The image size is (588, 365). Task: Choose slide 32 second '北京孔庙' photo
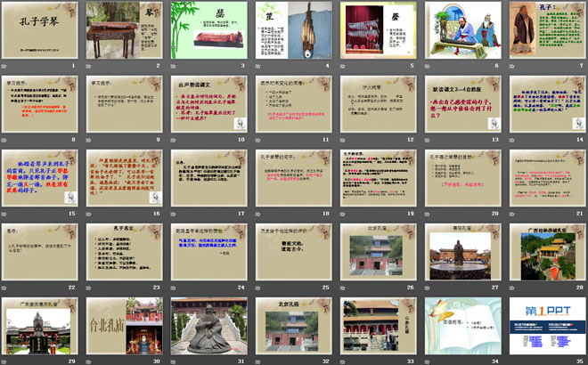pos(294,326)
